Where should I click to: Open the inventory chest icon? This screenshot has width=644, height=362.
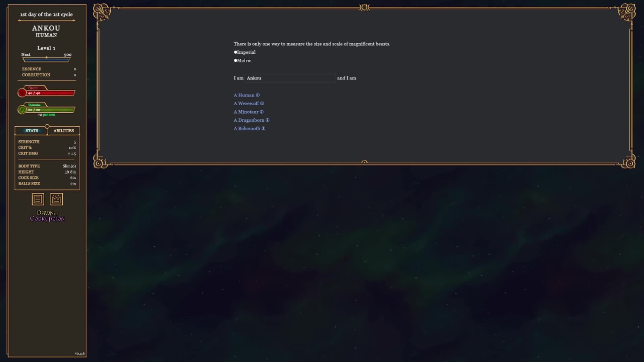coord(56,199)
